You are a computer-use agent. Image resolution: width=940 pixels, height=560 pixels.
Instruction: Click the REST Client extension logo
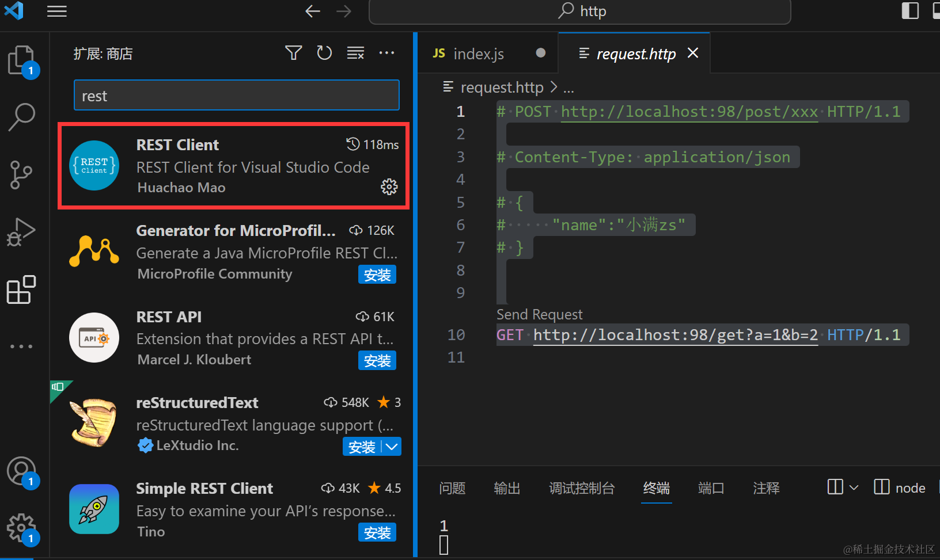94,166
